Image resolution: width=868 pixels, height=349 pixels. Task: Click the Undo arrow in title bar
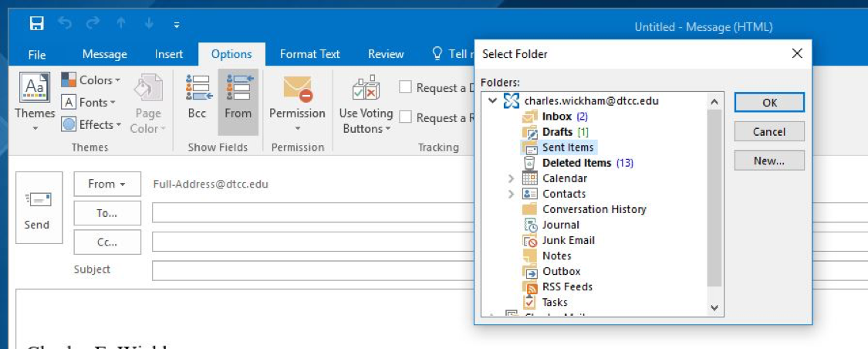point(66,24)
